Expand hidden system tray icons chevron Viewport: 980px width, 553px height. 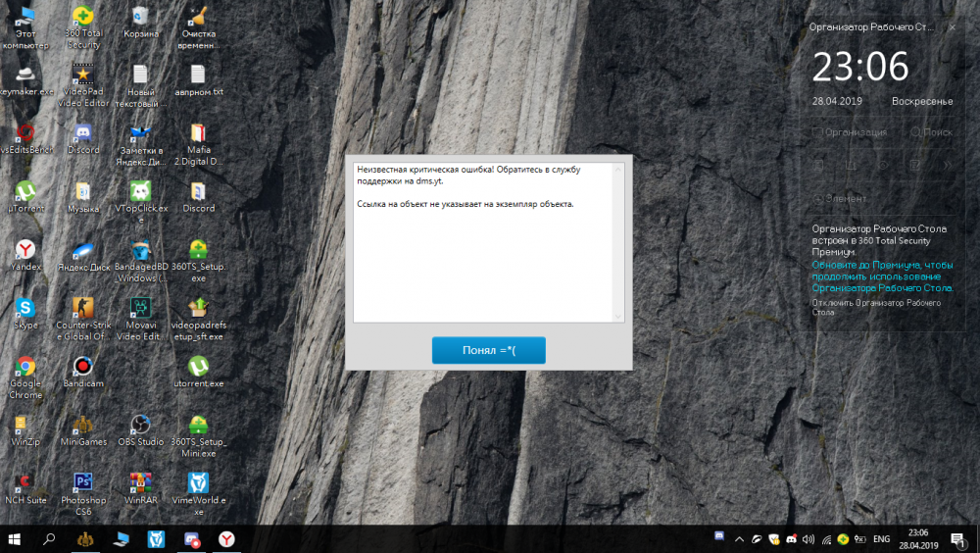tap(738, 539)
